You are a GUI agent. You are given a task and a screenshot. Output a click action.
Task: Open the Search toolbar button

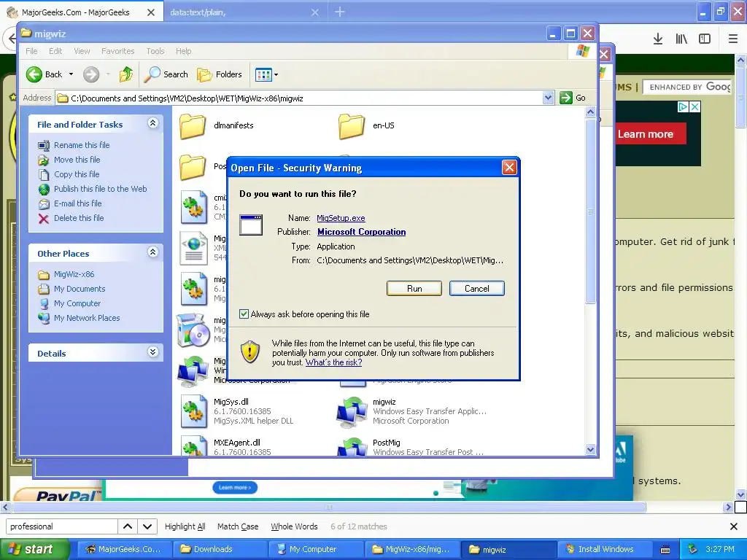pos(166,74)
